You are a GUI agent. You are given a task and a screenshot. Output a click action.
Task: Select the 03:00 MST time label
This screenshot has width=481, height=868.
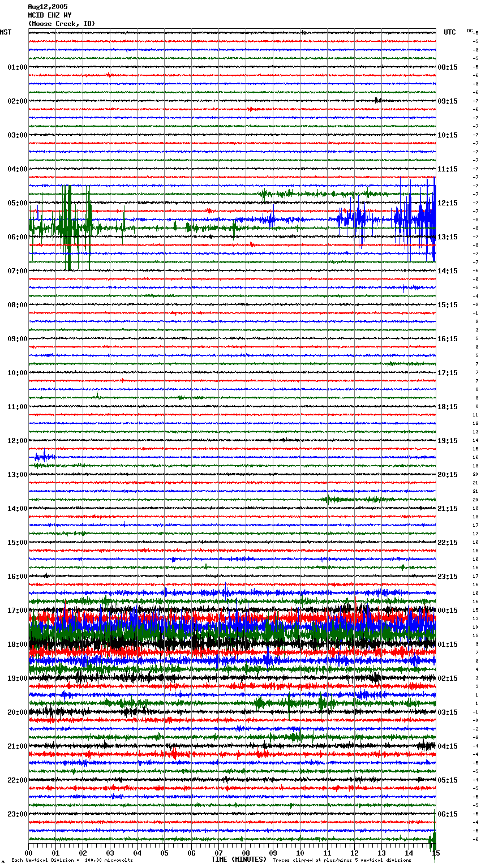click(18, 135)
